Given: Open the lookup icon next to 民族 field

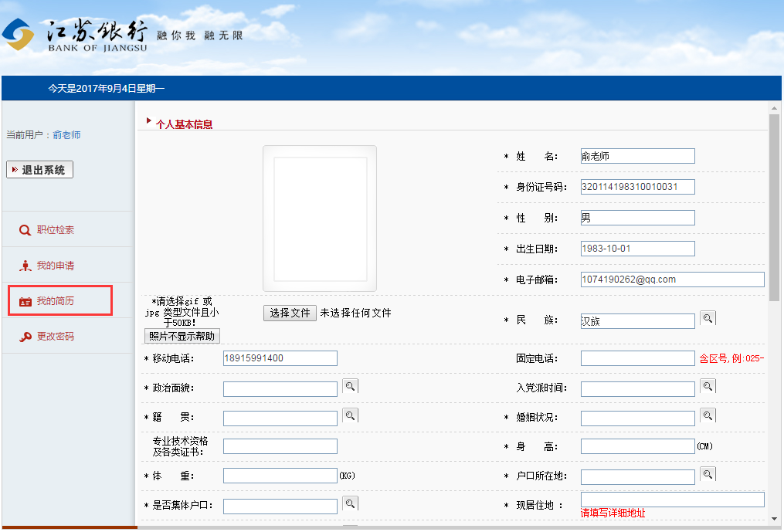Looking at the screenshot, I should [x=708, y=318].
